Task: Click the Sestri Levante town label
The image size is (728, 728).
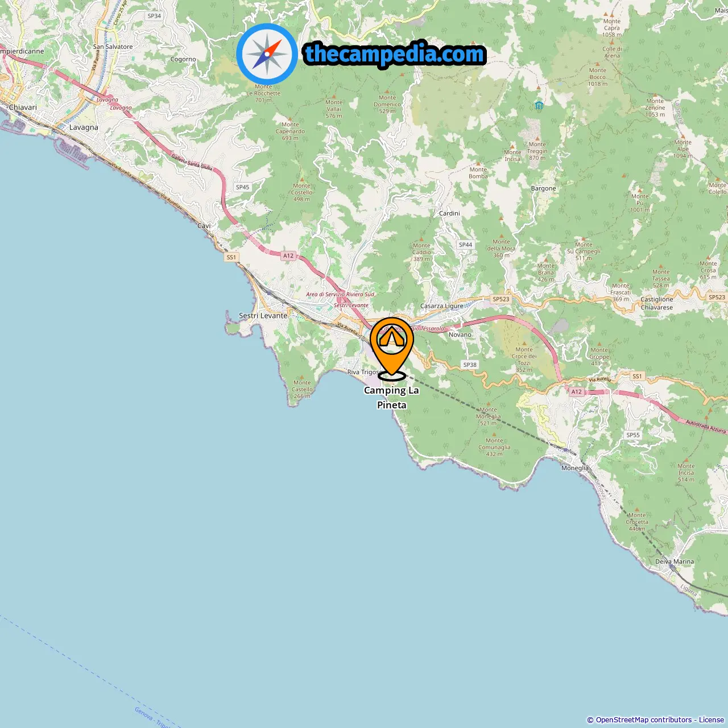Action: [x=263, y=316]
